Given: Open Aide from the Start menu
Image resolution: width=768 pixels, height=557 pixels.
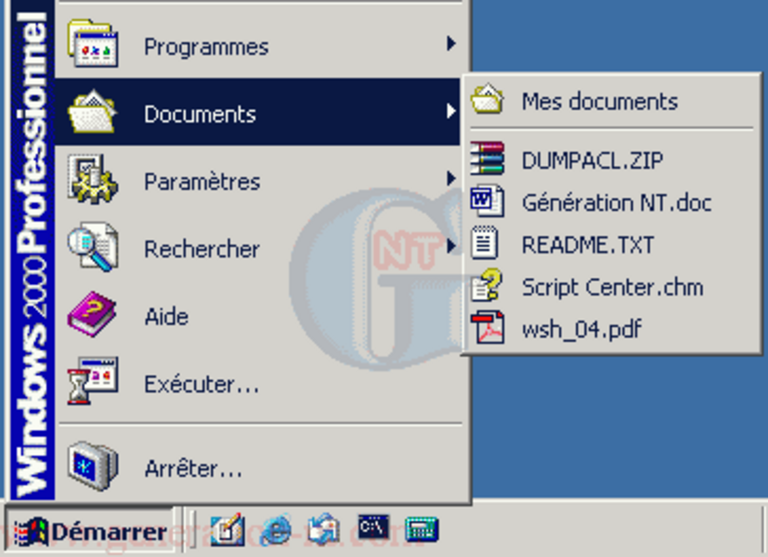Looking at the screenshot, I should (259, 315).
